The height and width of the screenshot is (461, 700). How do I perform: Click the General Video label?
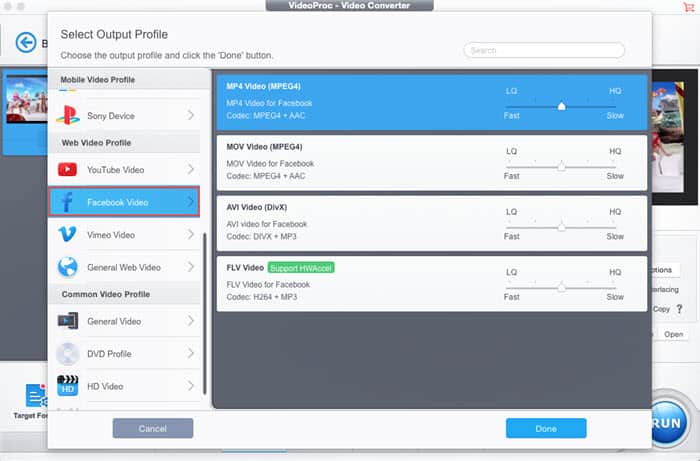coord(114,321)
